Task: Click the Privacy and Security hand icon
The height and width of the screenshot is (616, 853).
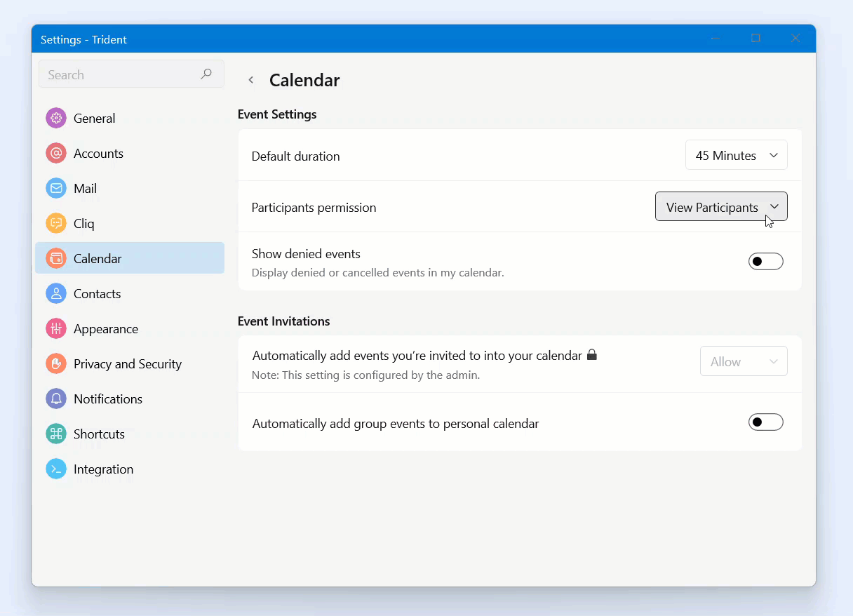Action: click(x=56, y=364)
